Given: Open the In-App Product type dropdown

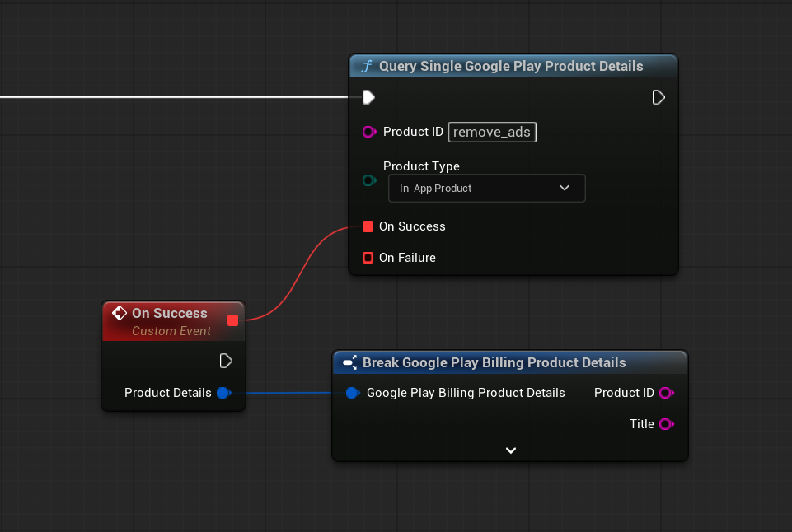Looking at the screenshot, I should (x=486, y=188).
